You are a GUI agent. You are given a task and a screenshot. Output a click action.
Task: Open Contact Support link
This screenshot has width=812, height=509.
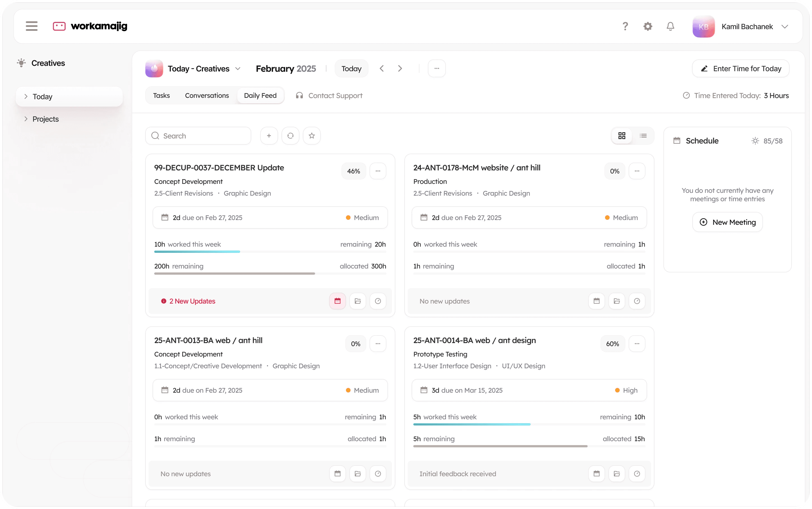(329, 96)
